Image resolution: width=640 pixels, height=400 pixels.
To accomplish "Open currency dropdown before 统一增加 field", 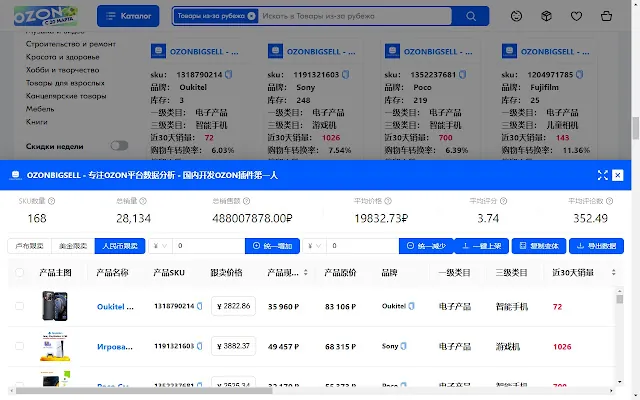I will click(x=160, y=246).
